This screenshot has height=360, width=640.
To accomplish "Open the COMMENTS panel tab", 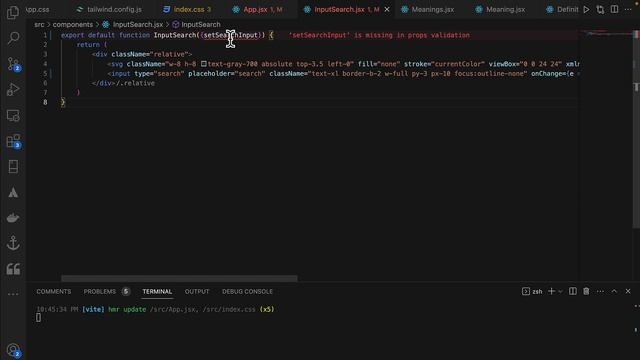I will tap(53, 291).
